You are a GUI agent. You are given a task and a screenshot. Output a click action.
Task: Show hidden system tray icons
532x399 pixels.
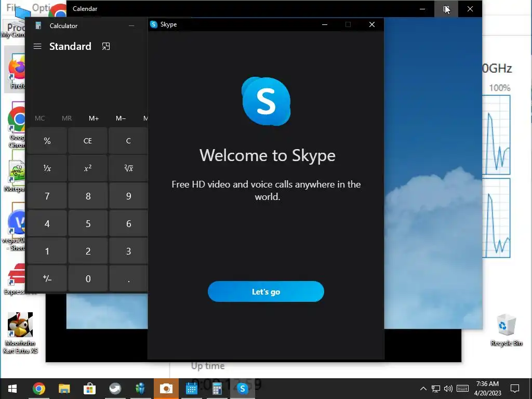point(423,389)
